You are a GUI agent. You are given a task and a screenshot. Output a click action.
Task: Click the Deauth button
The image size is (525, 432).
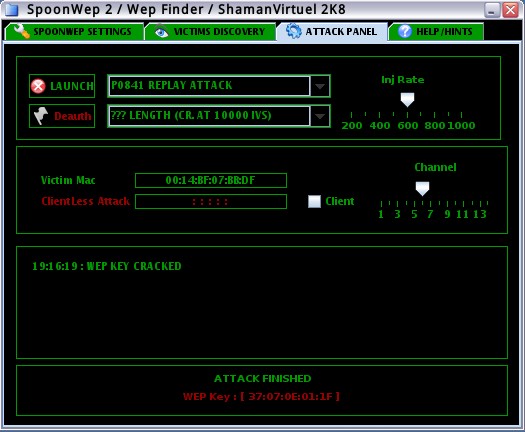[x=62, y=116]
